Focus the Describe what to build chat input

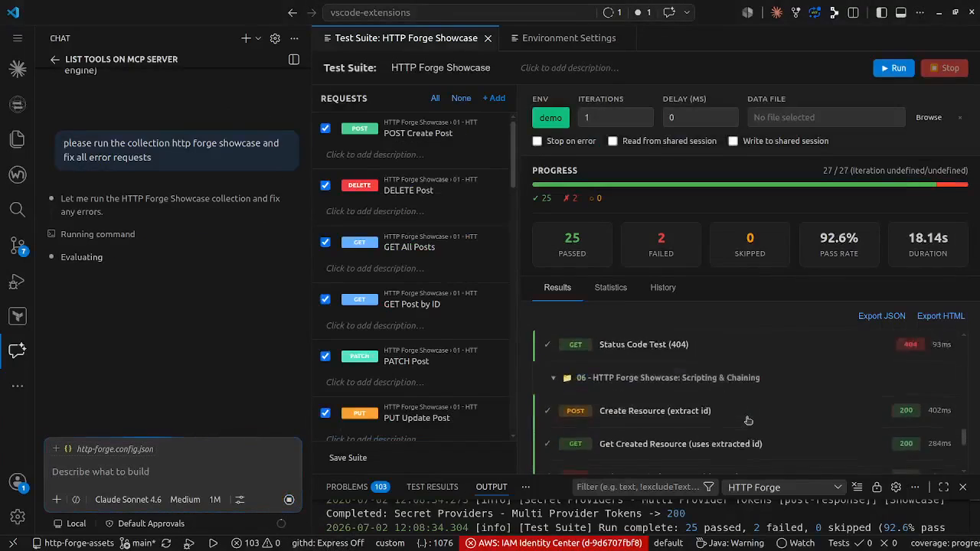(x=173, y=471)
